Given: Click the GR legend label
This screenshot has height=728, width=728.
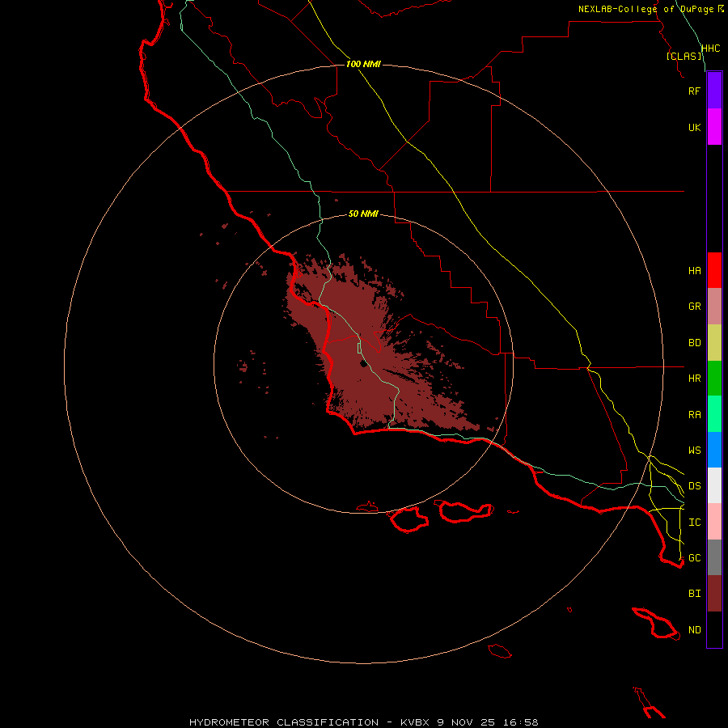Looking at the screenshot, I should tap(694, 307).
